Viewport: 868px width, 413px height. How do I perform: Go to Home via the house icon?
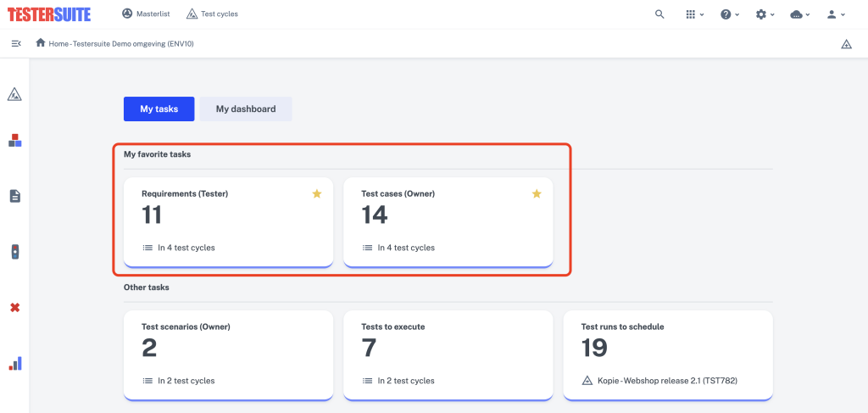pyautogui.click(x=41, y=42)
